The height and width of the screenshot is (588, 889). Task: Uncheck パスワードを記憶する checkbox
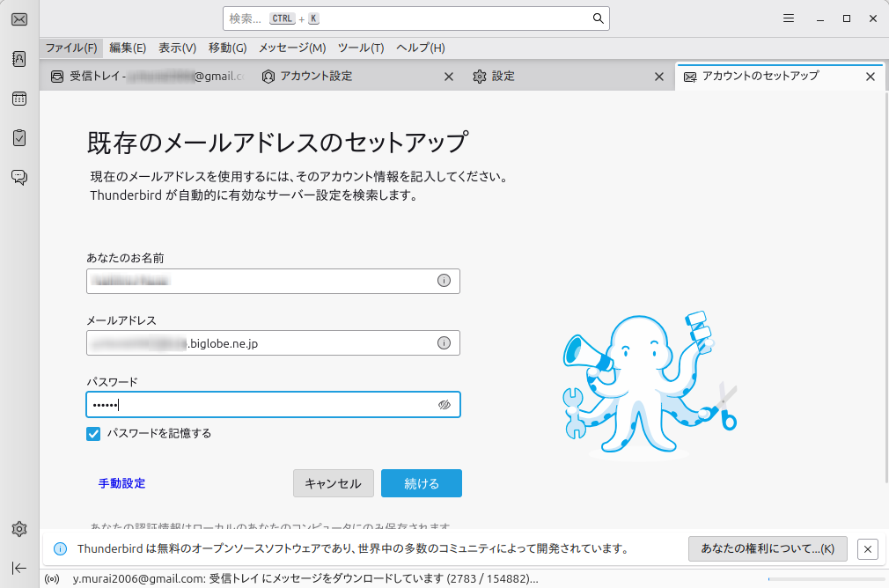[x=93, y=433]
